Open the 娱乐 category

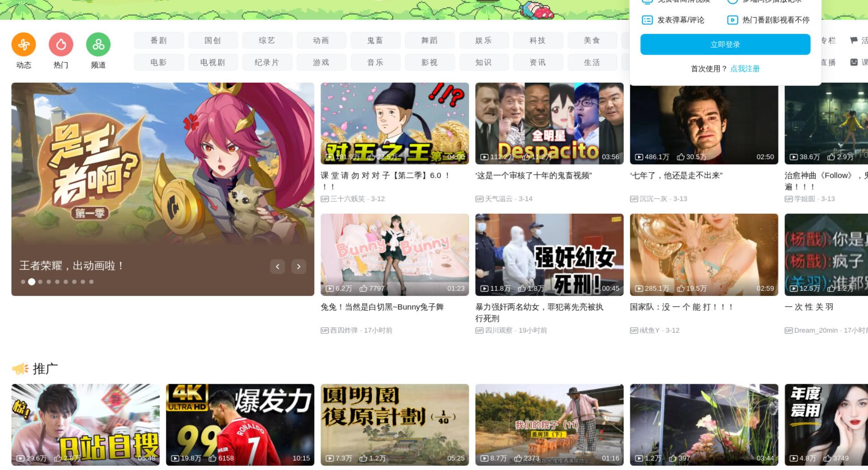484,40
